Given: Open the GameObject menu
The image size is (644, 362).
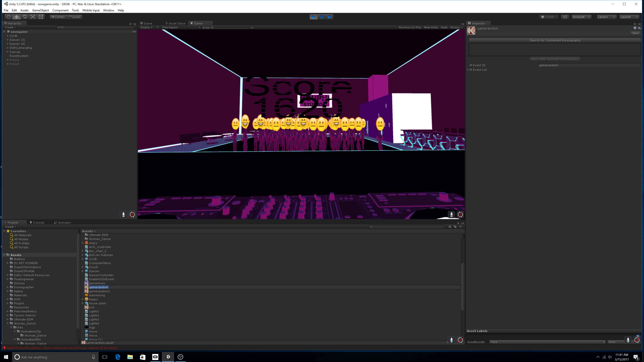Looking at the screenshot, I should coord(40,10).
